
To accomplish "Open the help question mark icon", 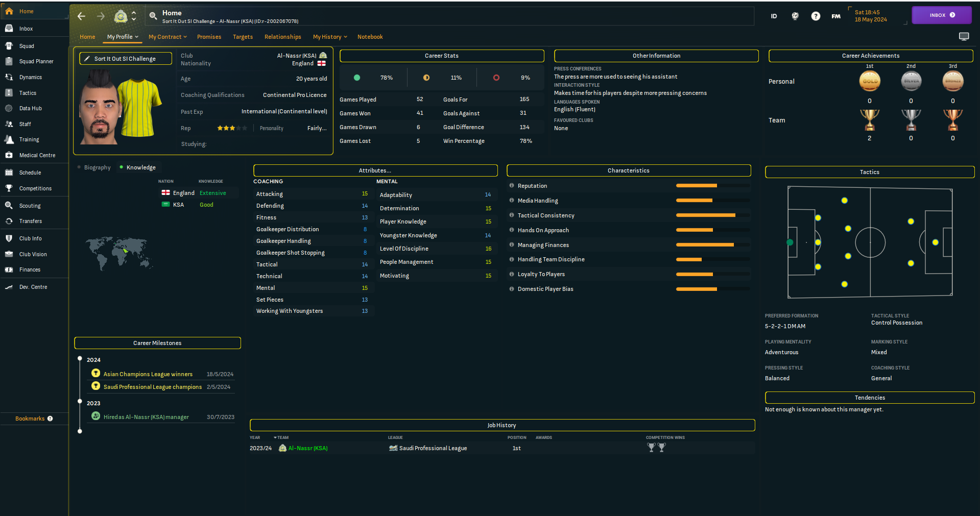I will pos(816,16).
